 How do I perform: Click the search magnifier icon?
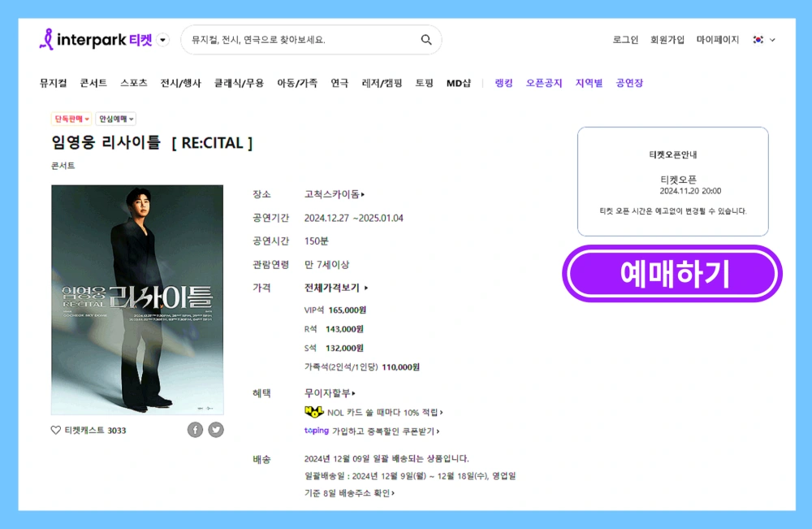pos(425,39)
